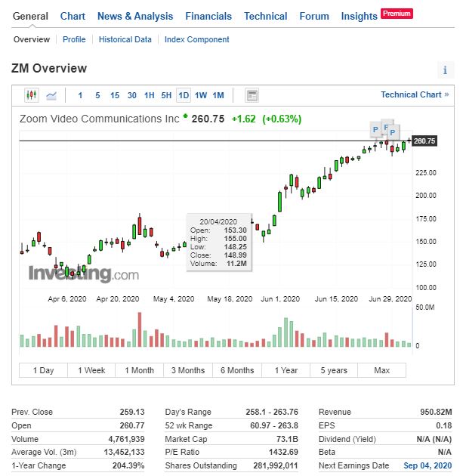Click the ZM Overview heading
Image resolution: width=463 pixels, height=476 pixels.
(x=49, y=68)
